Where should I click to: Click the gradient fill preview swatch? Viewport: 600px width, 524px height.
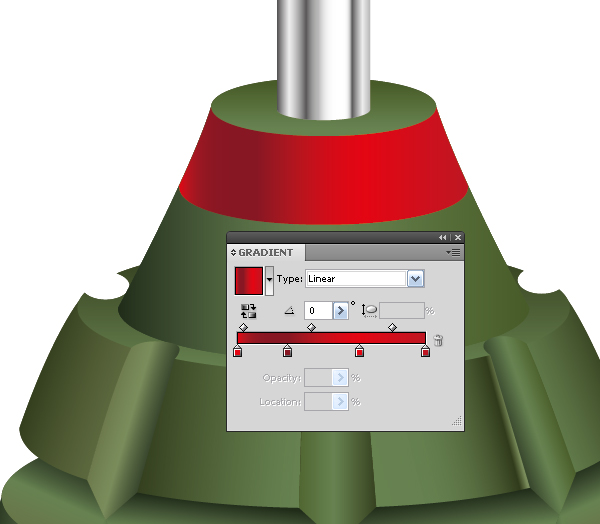click(x=249, y=281)
